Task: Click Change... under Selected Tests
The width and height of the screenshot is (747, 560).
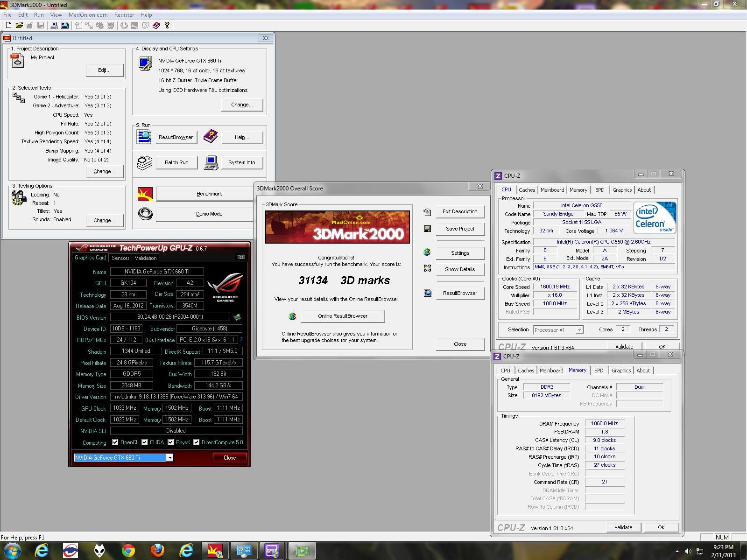Action: (x=105, y=171)
